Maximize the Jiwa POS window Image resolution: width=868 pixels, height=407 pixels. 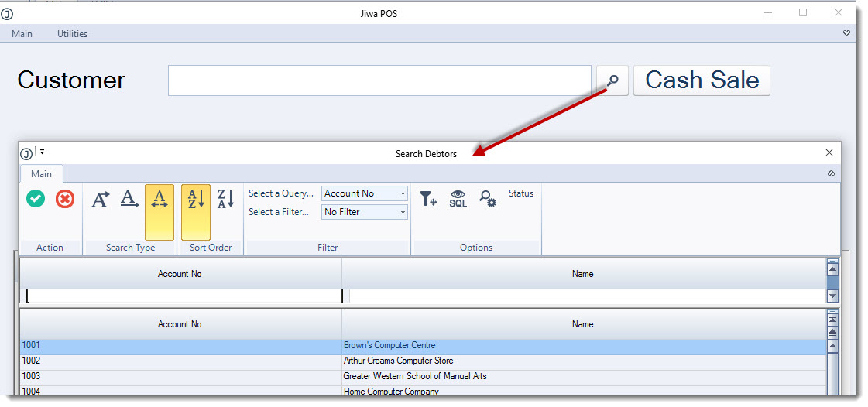click(803, 12)
